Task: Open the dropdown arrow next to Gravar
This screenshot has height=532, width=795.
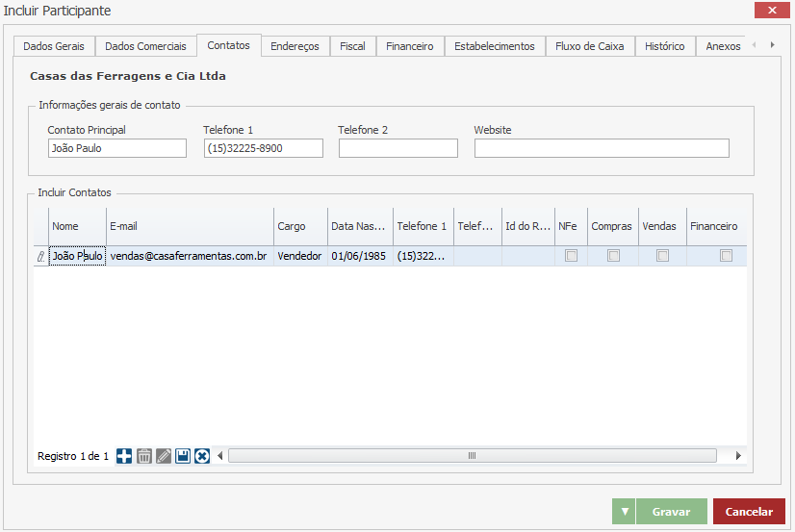Action: tap(624, 512)
